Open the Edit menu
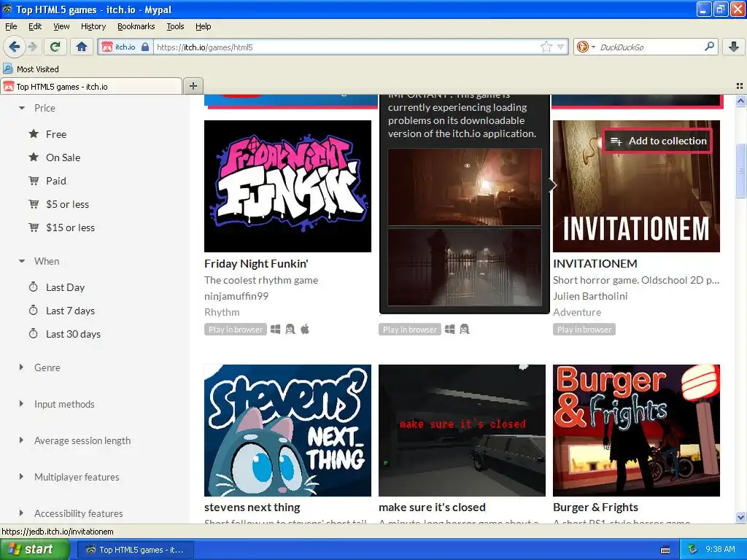The image size is (747, 560). (x=35, y=26)
